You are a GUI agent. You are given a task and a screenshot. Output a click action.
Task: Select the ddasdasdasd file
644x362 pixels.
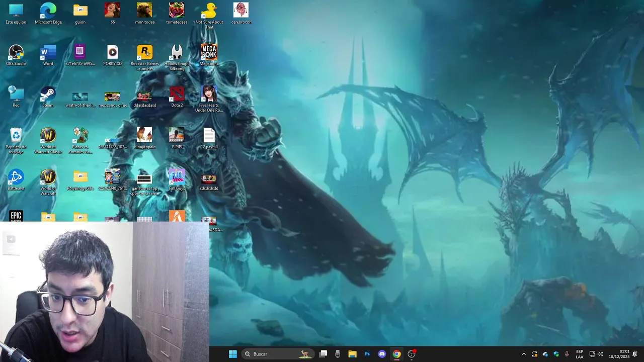pyautogui.click(x=144, y=99)
